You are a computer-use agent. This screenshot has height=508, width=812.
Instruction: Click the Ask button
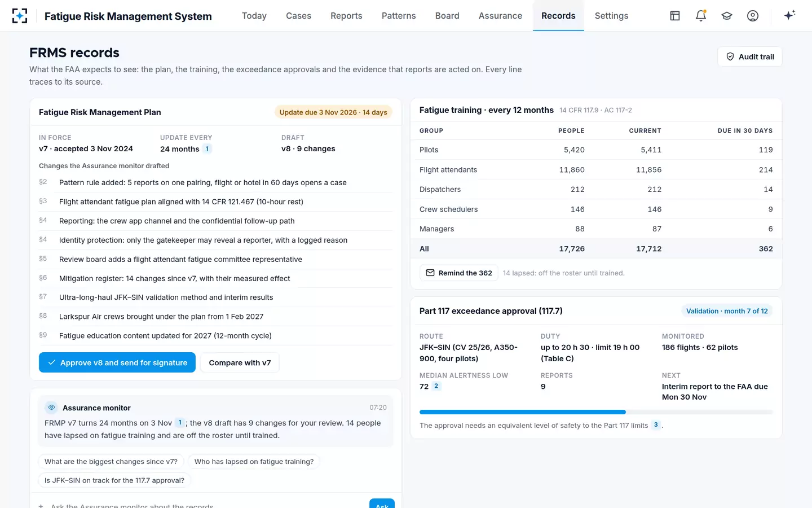click(382, 504)
